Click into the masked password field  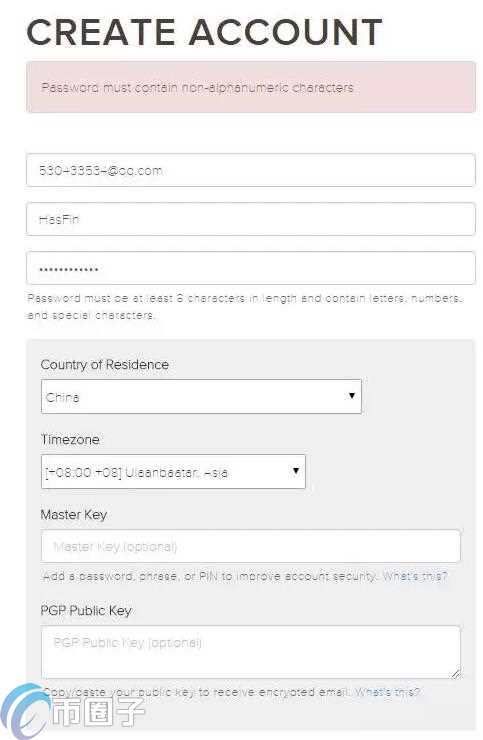251,268
